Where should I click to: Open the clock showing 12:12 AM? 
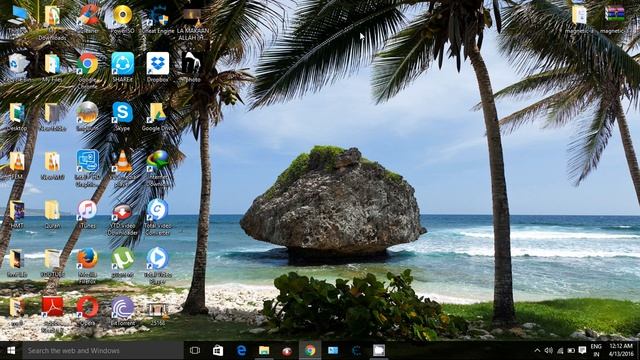tap(621, 350)
